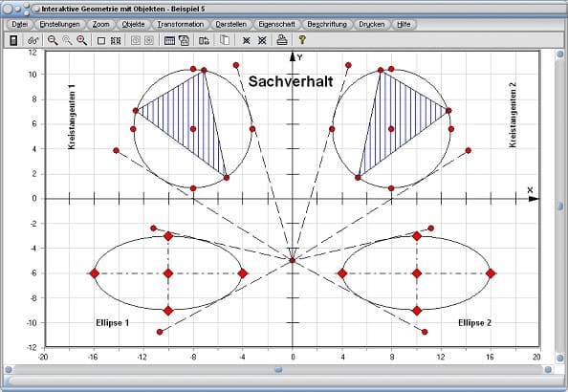
Task: Click the single cross delete icon
Action: point(247,40)
